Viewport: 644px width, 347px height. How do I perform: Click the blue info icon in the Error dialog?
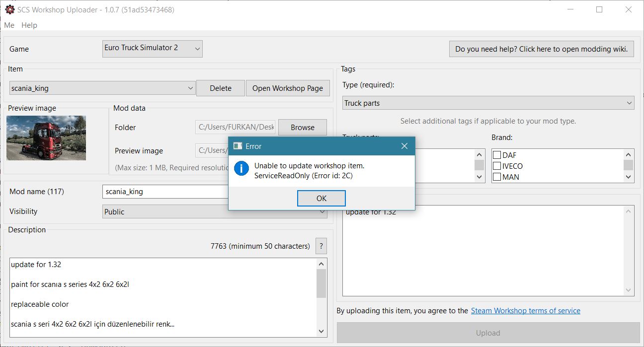pos(241,168)
